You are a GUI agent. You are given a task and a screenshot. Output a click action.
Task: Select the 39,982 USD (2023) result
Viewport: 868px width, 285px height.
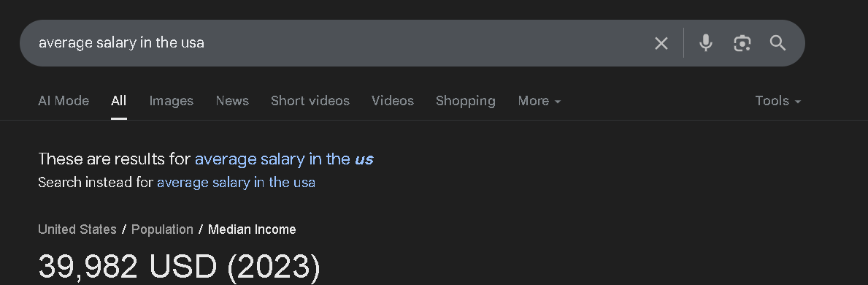[180, 267]
